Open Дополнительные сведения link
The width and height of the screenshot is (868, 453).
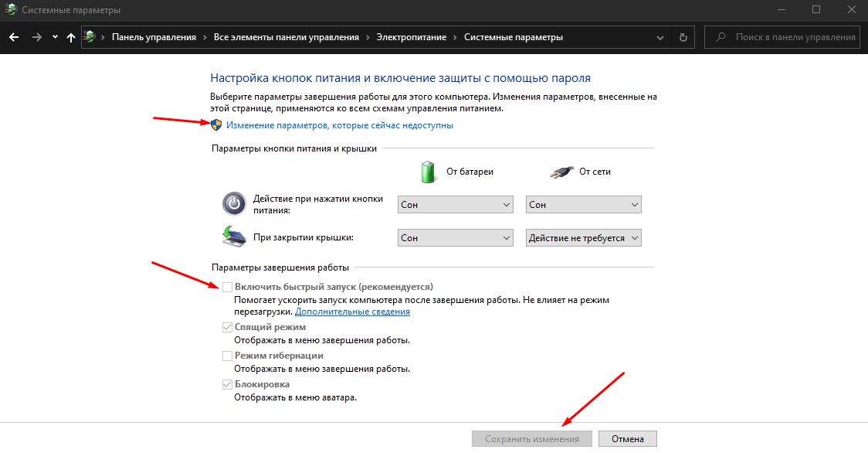pos(352,312)
